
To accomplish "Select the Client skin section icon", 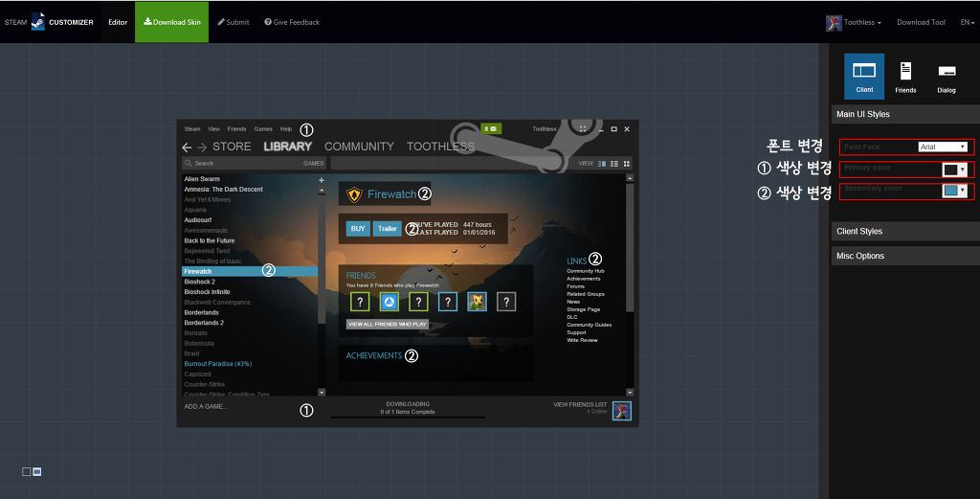I will 864,77.
